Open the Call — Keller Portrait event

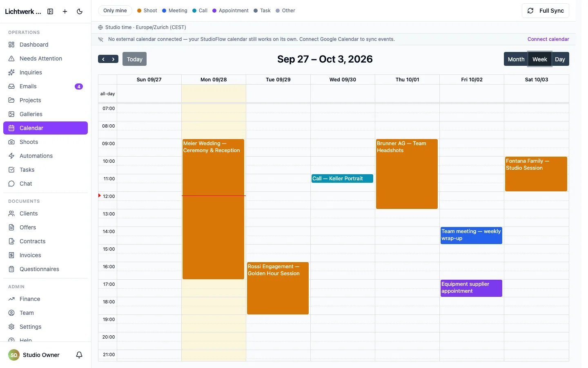click(342, 178)
